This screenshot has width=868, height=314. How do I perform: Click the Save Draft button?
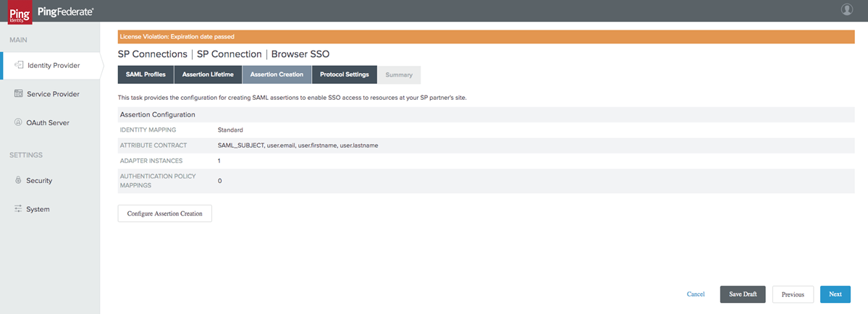(743, 294)
